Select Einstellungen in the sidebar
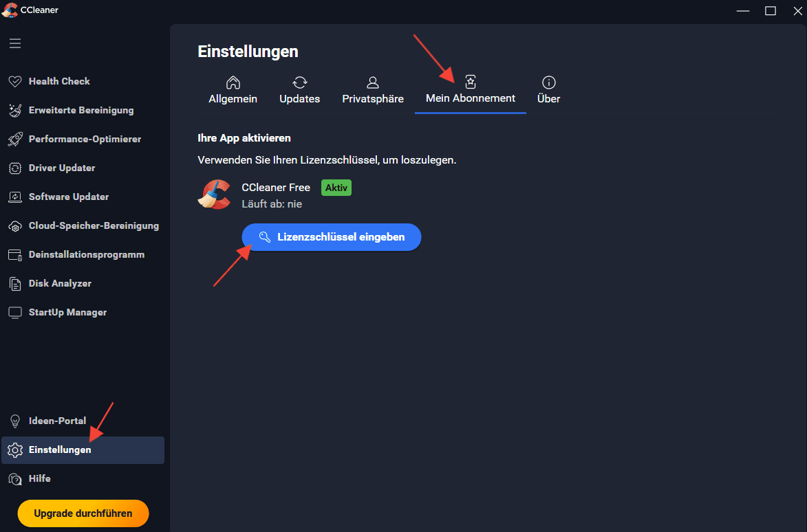 pos(83,450)
